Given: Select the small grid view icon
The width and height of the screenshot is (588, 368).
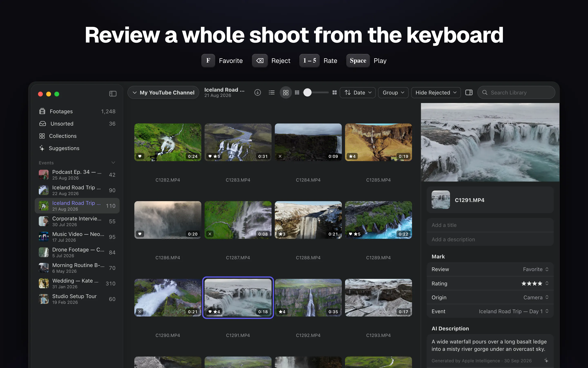Looking at the screenshot, I should point(297,92).
